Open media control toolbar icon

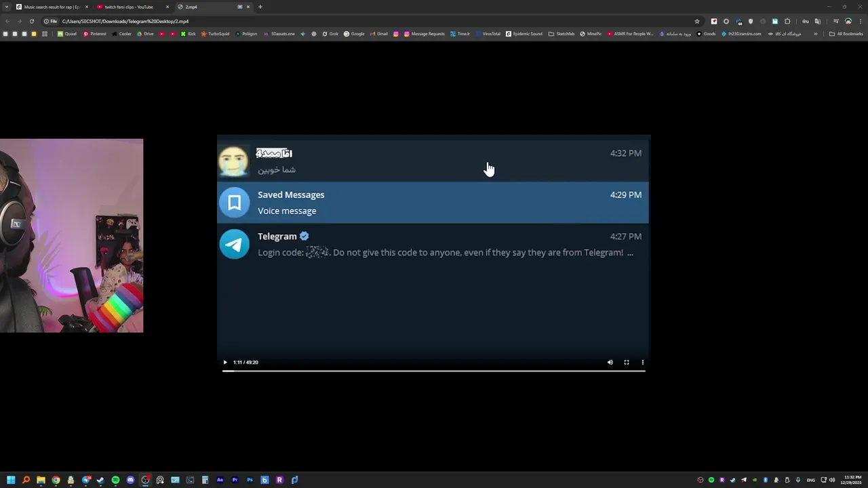click(835, 21)
